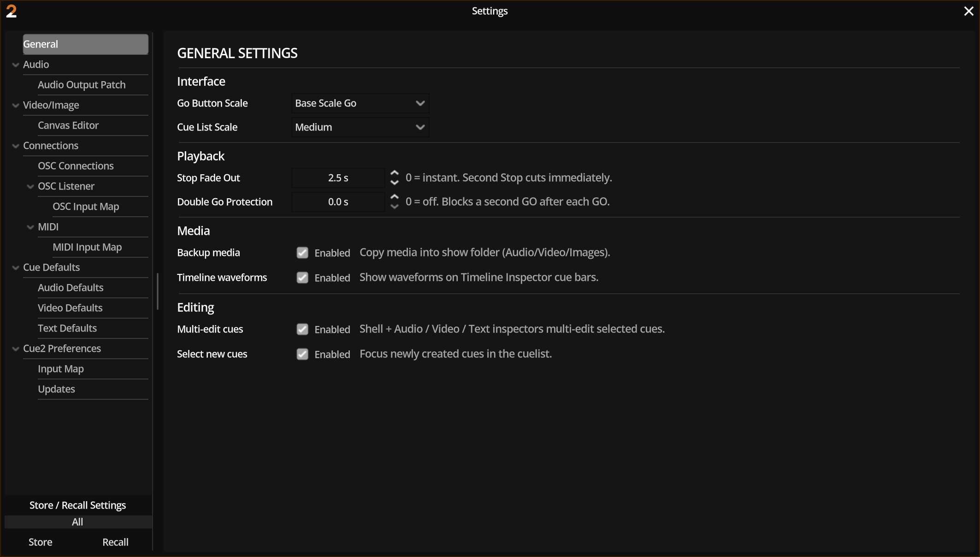Click the Stop Fade Out value field
This screenshot has height=557, width=980.
pos(338,178)
